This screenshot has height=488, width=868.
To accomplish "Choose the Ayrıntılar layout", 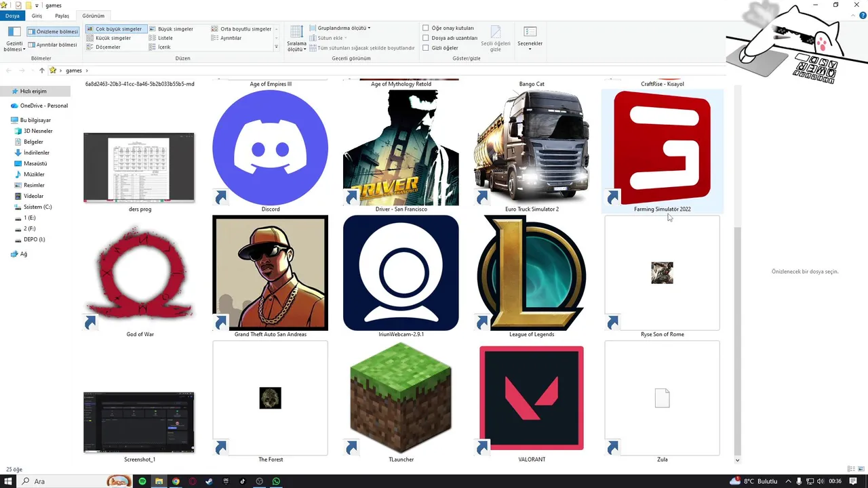I will 226,38.
